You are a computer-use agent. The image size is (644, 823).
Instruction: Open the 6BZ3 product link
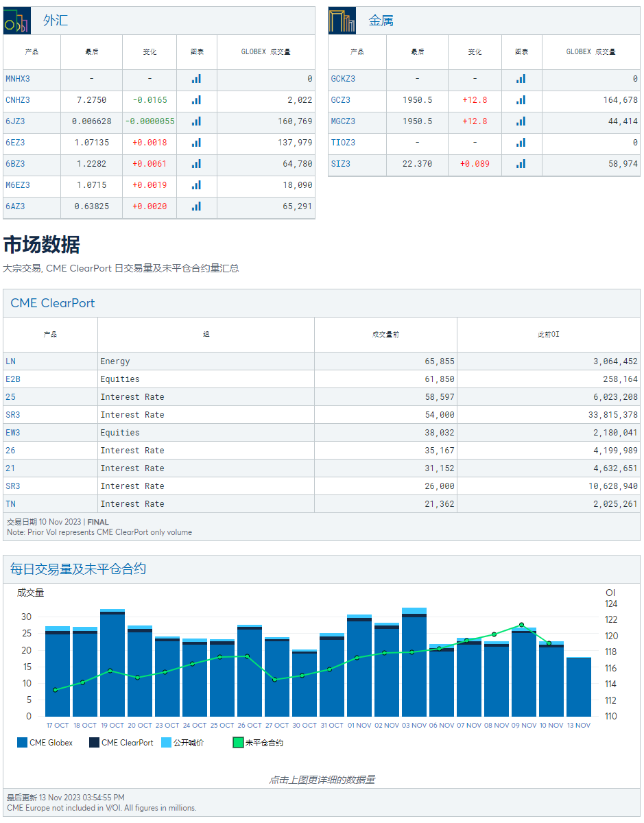point(16,164)
